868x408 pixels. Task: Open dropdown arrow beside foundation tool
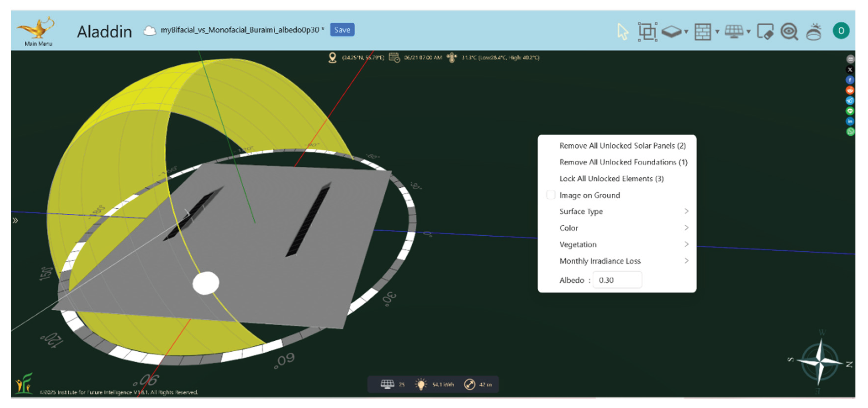[686, 32]
